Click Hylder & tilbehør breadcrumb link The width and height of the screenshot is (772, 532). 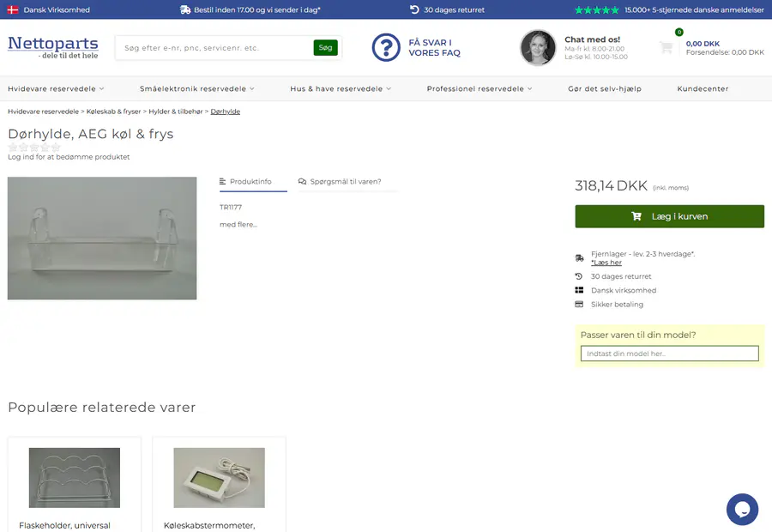tap(176, 112)
